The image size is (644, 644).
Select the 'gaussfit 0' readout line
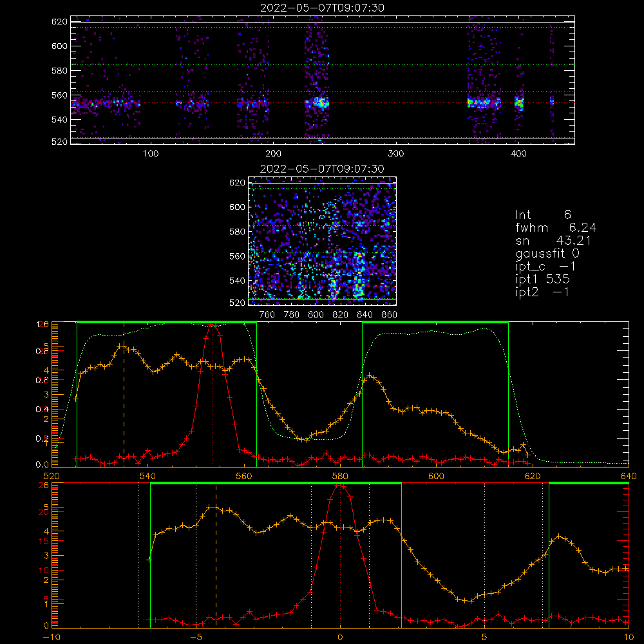pyautogui.click(x=547, y=253)
